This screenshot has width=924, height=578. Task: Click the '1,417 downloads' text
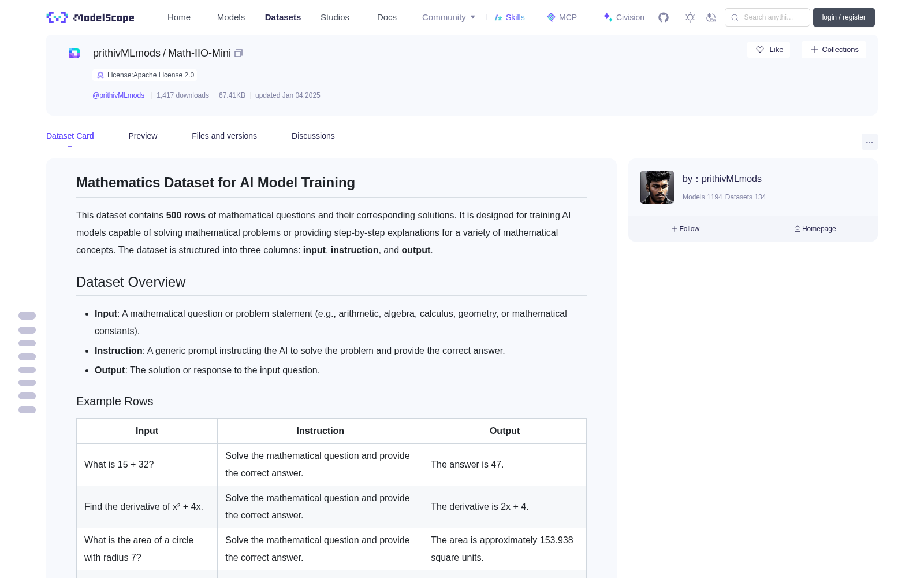(182, 95)
